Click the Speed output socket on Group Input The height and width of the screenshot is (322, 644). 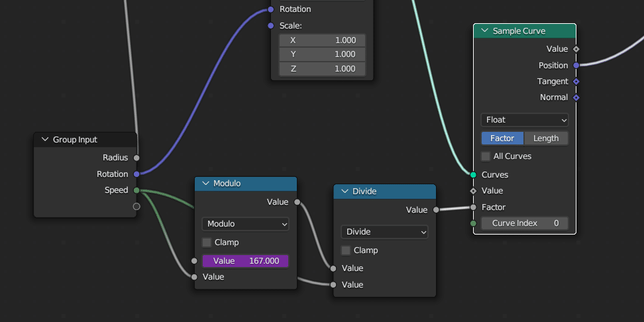pos(136,190)
